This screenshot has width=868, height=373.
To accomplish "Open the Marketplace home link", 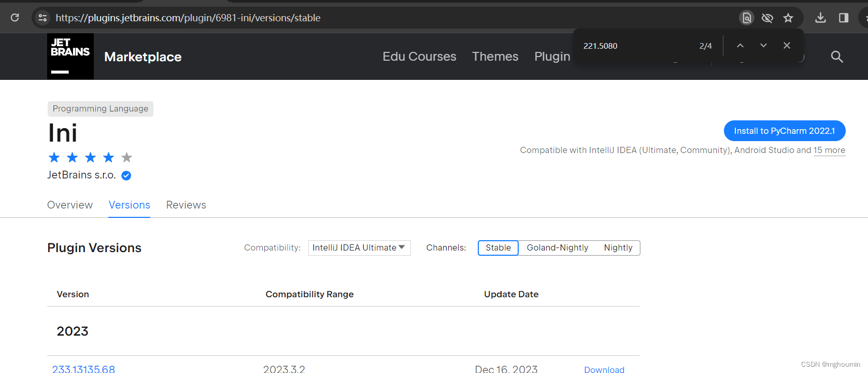I will (143, 57).
